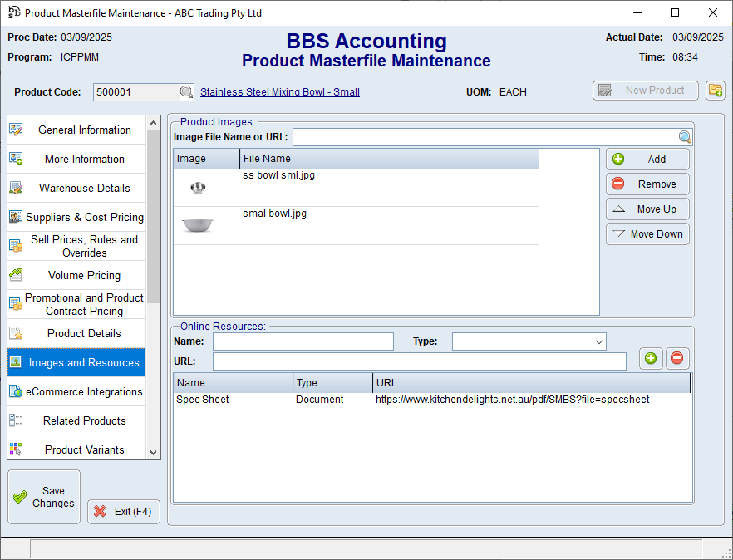Click the image file search magnifier icon
Image resolution: width=733 pixels, height=560 pixels.
tap(685, 137)
